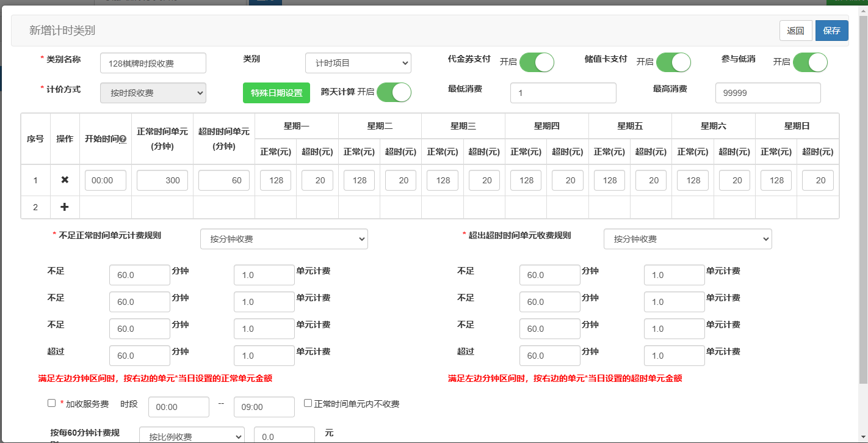
Task: Expand the 不足正常时间单元计费规则 dropdown
Action: pos(284,239)
